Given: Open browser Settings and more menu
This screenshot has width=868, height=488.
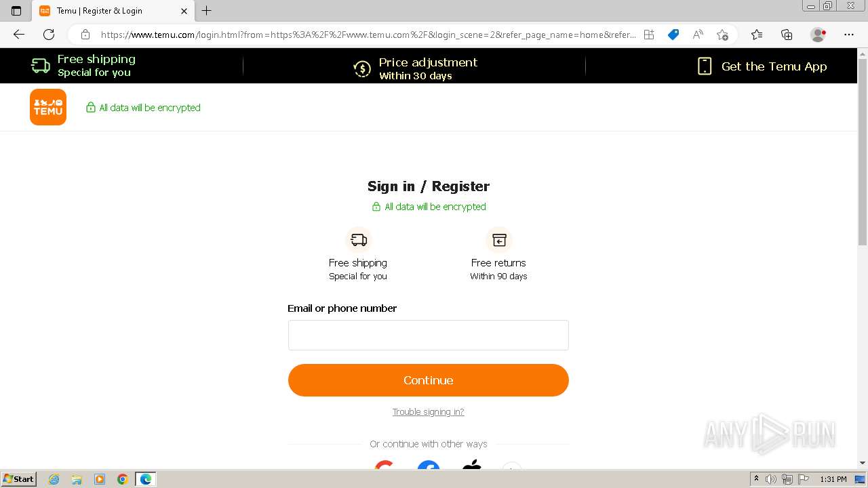Looking at the screenshot, I should tap(849, 35).
